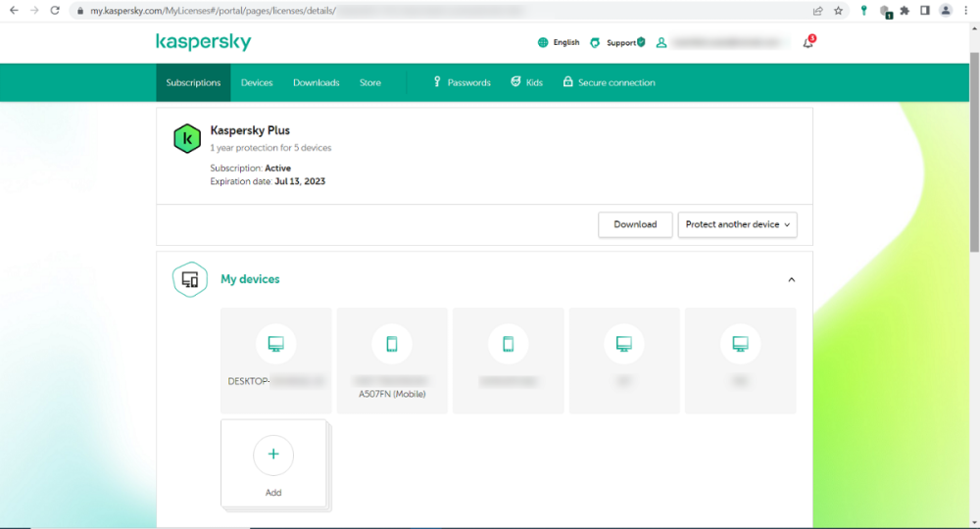Go forward in browser history
Viewport: 980px width, 529px height.
coord(34,11)
